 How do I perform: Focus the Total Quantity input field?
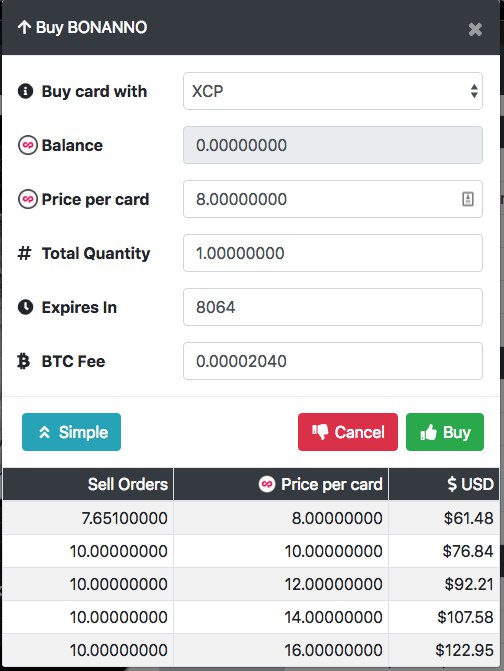tap(333, 253)
